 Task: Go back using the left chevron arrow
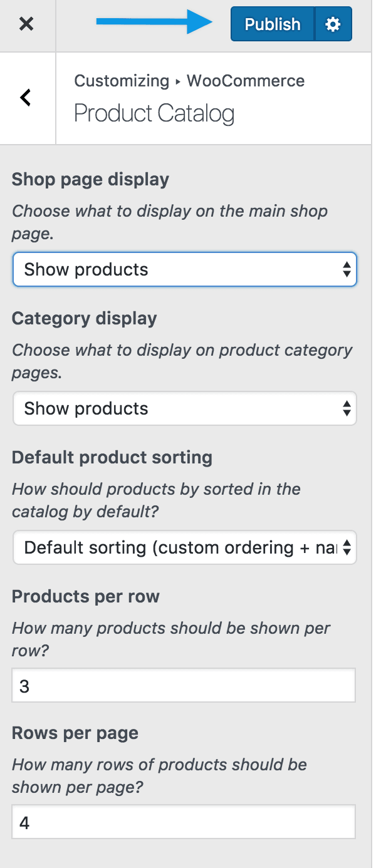tap(26, 98)
